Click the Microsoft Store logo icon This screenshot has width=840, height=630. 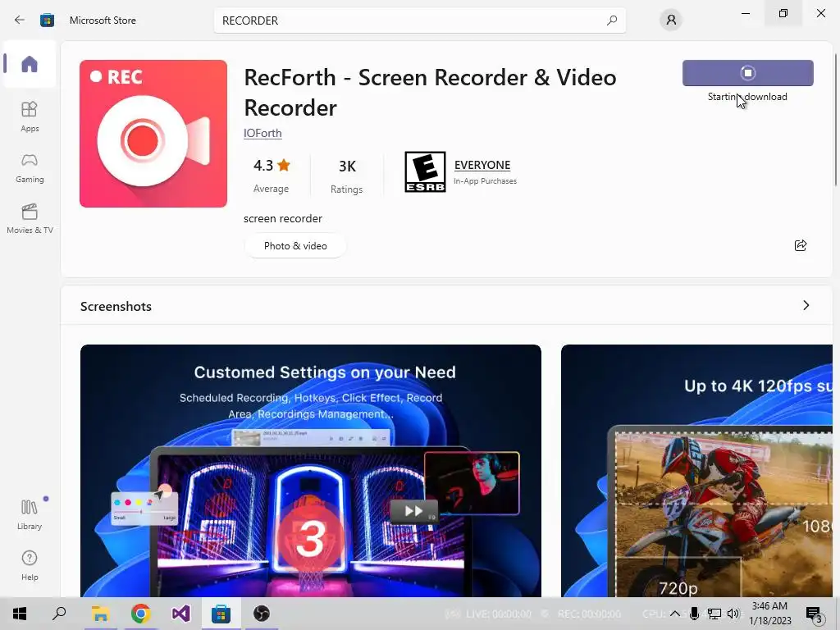[x=47, y=21]
